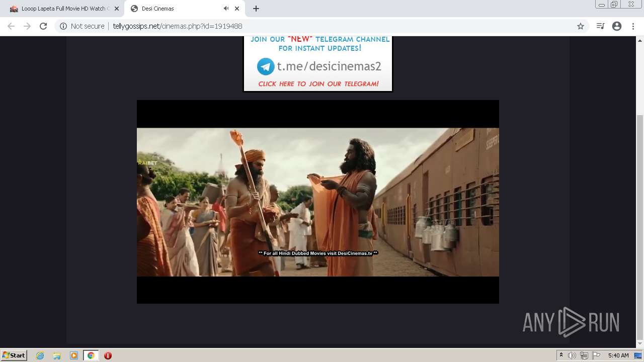This screenshot has height=362, width=644.
Task: Open Chrome profile avatar menu
Action: click(617, 26)
